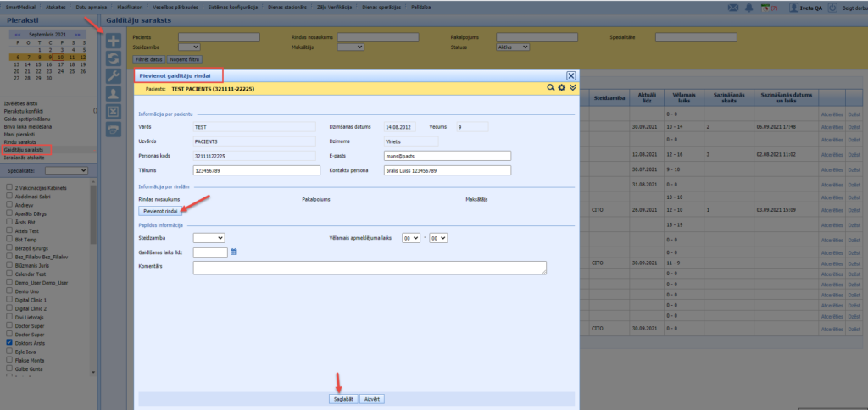Click the envelope messages icon in header
868x410 pixels.
click(732, 8)
